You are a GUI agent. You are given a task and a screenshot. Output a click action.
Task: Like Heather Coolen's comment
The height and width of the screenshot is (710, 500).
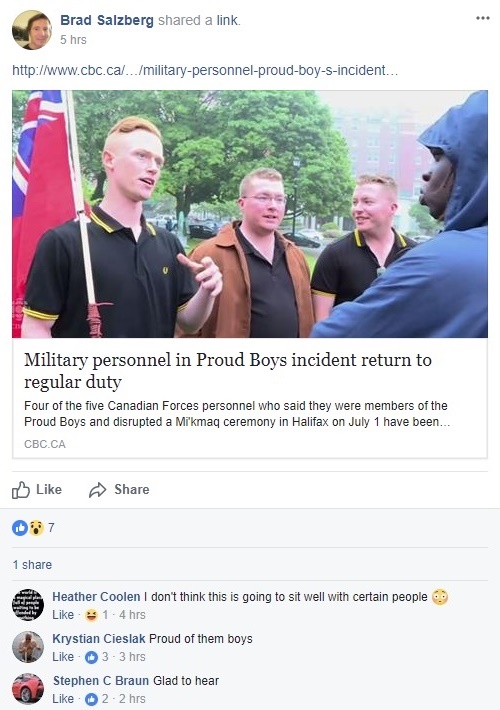[x=63, y=615]
